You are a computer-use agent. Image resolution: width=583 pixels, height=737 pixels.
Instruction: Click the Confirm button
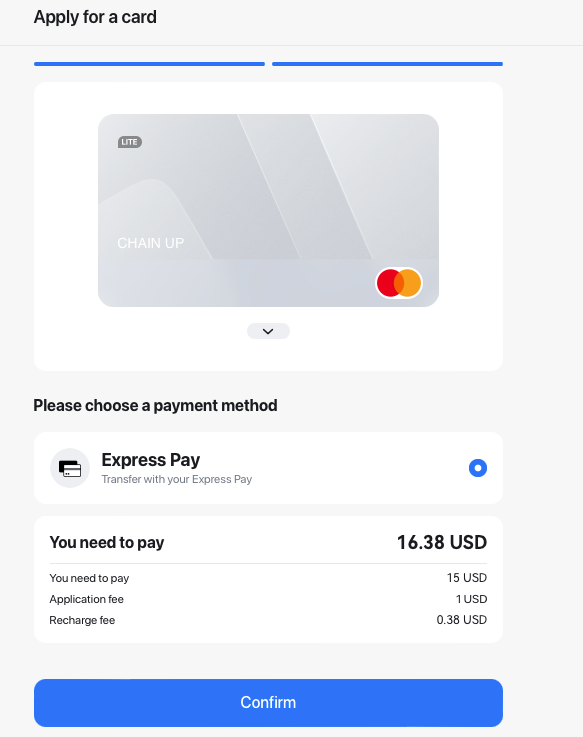click(268, 703)
